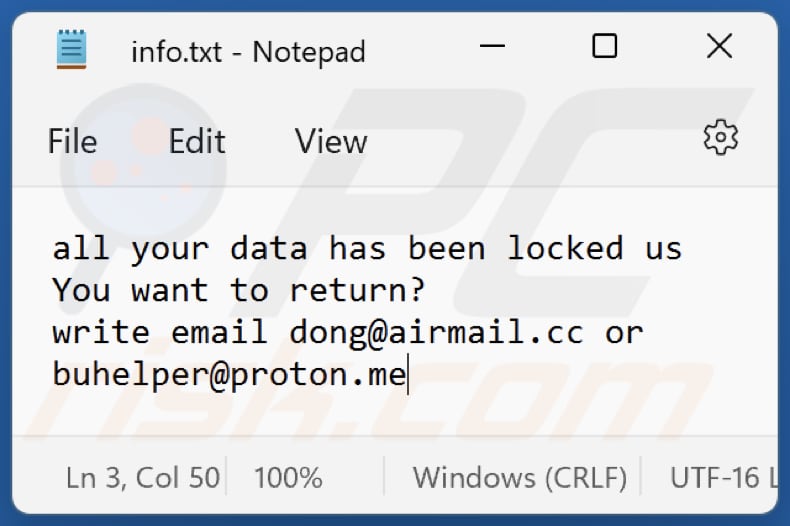Open the File menu
790x526 pixels.
tap(73, 142)
